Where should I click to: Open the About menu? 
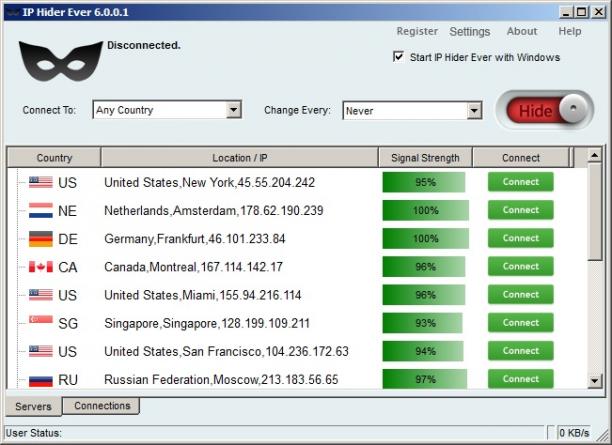point(522,31)
